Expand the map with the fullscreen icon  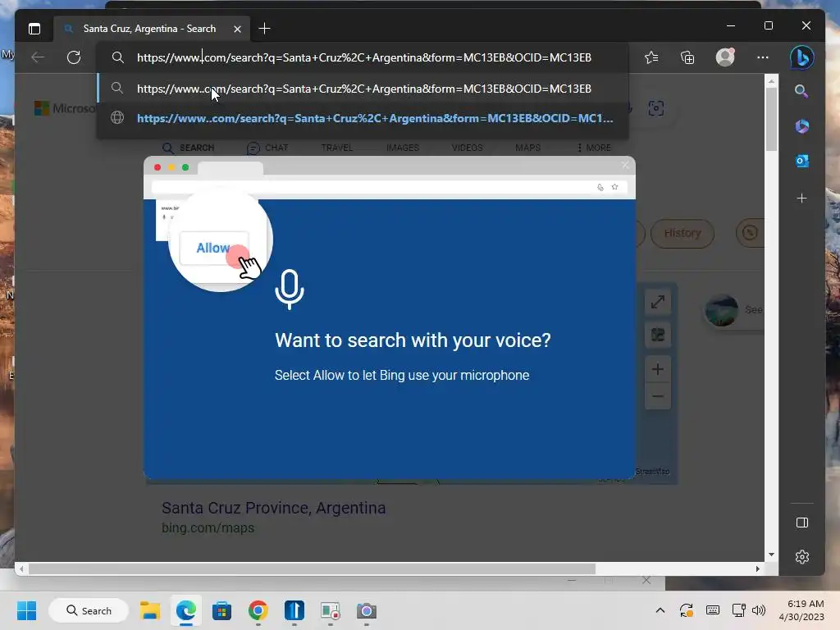click(658, 302)
